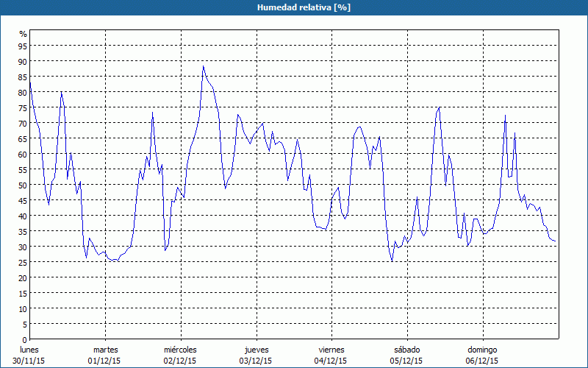588x368 pixels.
Task: Select the sábado day label
Action: coord(406,350)
